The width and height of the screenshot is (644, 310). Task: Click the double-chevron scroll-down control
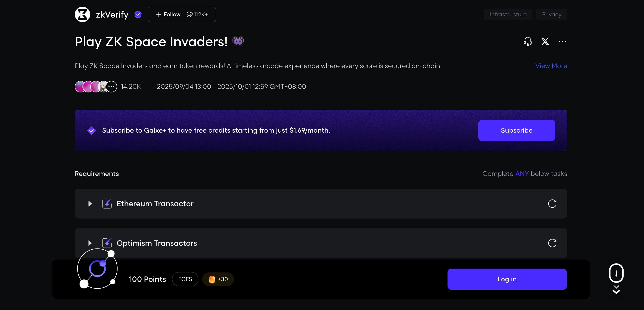(616, 290)
